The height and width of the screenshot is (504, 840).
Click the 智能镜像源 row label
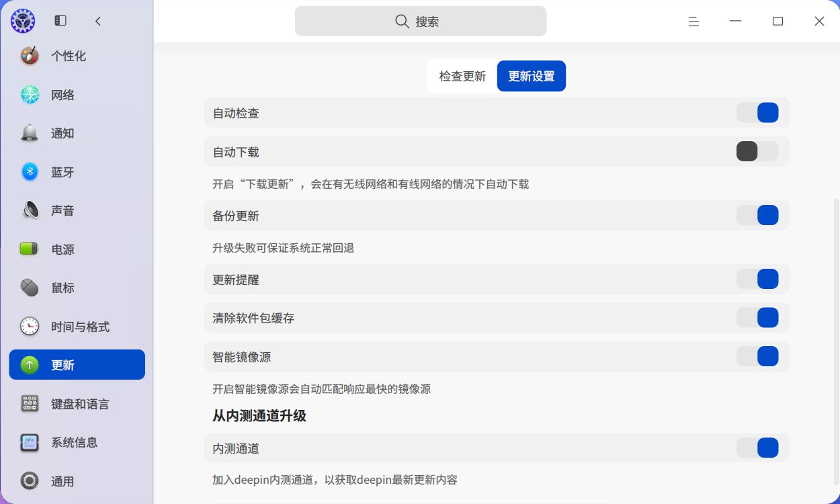pos(242,357)
